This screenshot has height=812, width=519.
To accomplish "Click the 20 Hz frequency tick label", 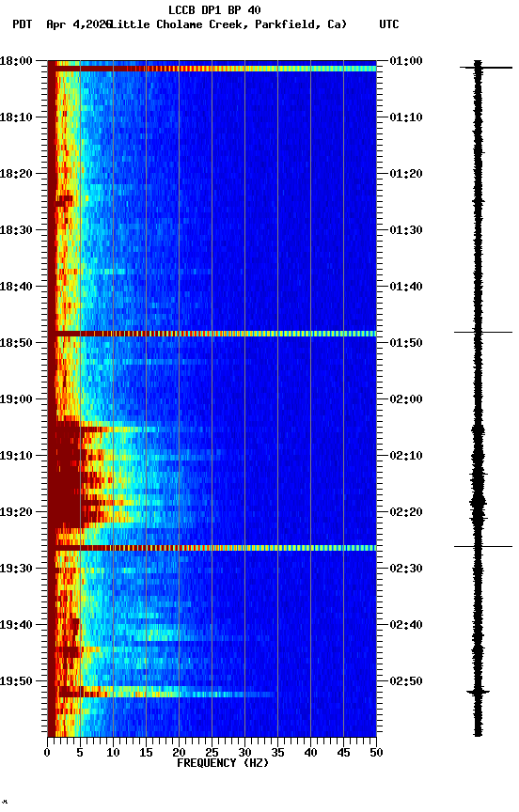I will pos(179,753).
